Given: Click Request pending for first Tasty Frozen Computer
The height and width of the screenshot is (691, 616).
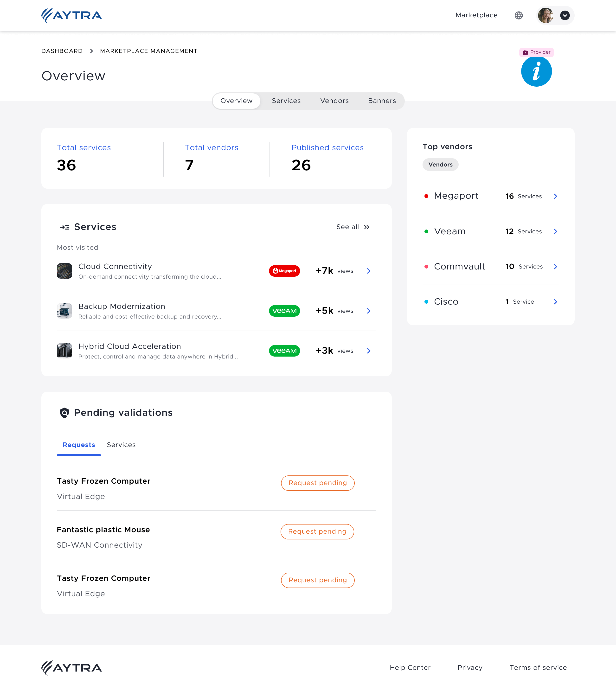Looking at the screenshot, I should point(317,483).
